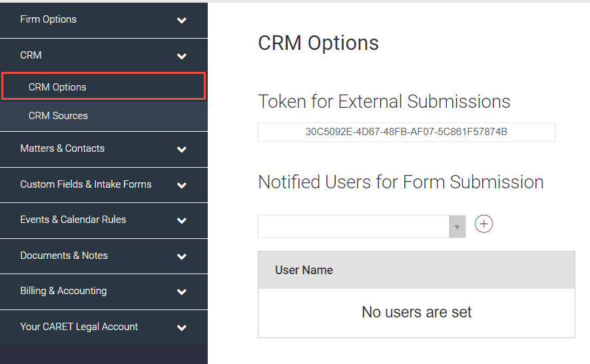Open the Billing & Accounting section
This screenshot has height=364, width=590.
coord(103,291)
